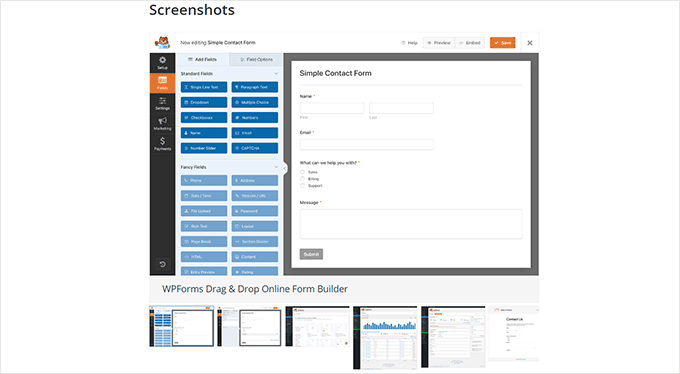Viewport: 680px width, 374px height.
Task: Collapse the Fancy Fields section
Action: pos(276,167)
